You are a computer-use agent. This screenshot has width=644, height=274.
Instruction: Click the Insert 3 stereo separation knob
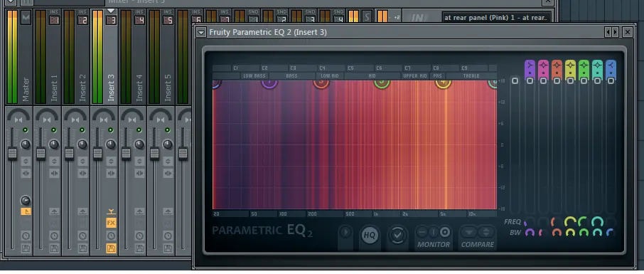pyautogui.click(x=111, y=144)
